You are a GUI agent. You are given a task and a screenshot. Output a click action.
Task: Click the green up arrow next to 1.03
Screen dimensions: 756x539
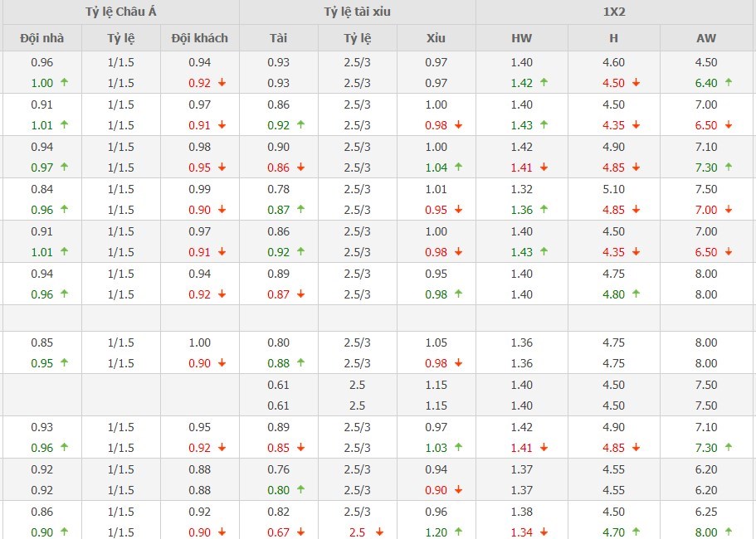point(458,448)
